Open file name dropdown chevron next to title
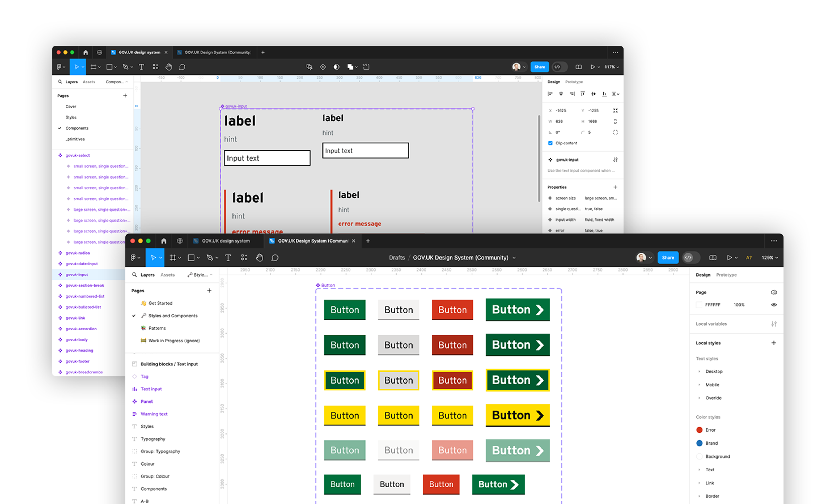 514,258
